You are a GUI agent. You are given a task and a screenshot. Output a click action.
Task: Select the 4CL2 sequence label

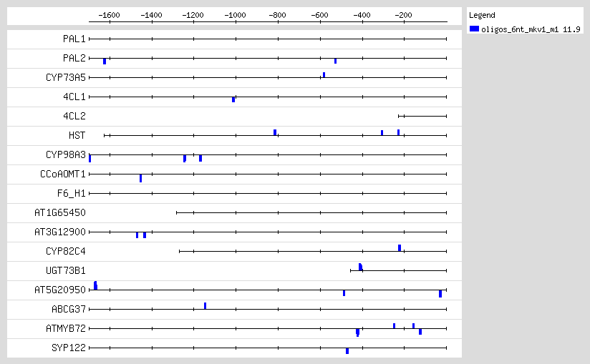pos(74,116)
